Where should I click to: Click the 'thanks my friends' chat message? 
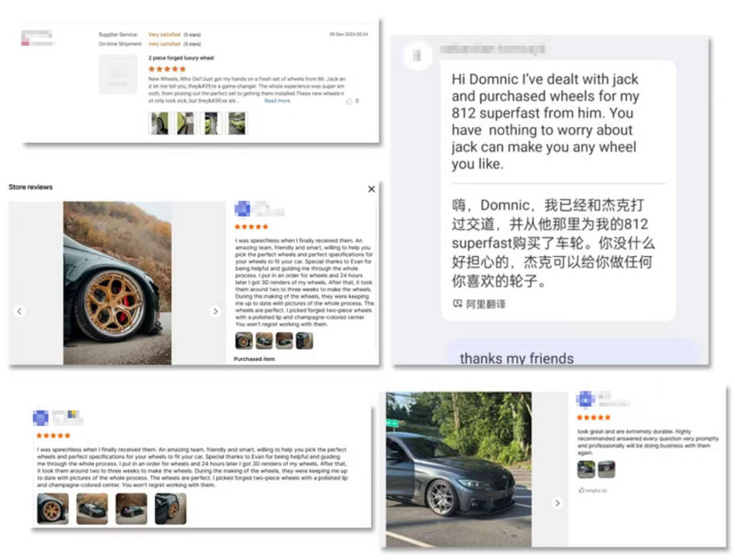click(517, 359)
